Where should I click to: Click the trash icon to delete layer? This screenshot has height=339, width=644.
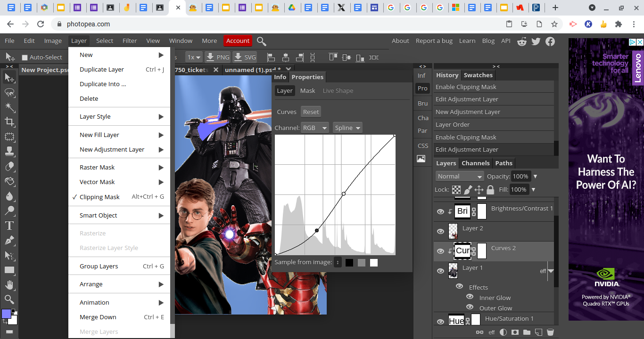[550, 332]
